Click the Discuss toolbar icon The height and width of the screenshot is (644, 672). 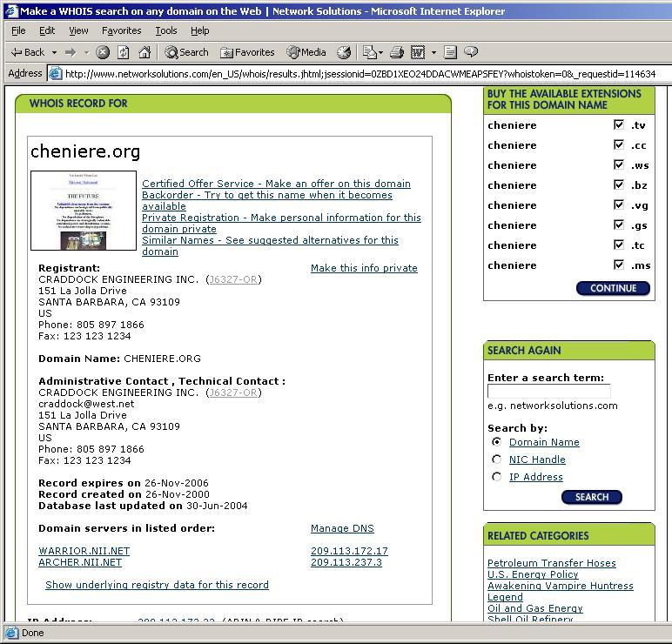click(x=450, y=52)
